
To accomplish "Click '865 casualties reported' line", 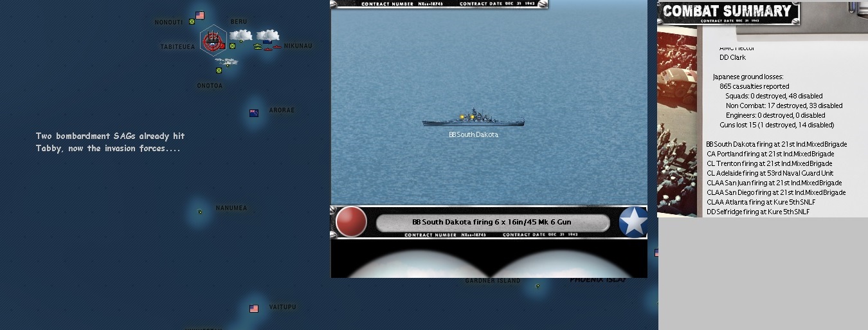I will click(754, 86).
